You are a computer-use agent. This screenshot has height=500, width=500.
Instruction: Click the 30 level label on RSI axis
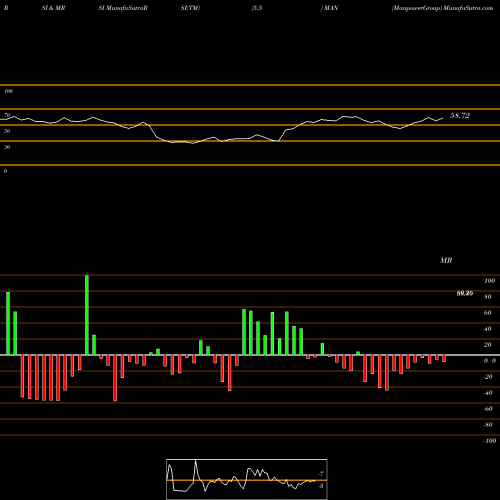point(7,147)
